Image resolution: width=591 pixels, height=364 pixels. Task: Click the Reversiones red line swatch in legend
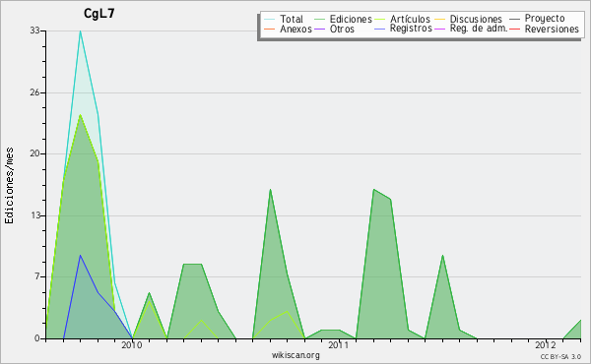(515, 29)
